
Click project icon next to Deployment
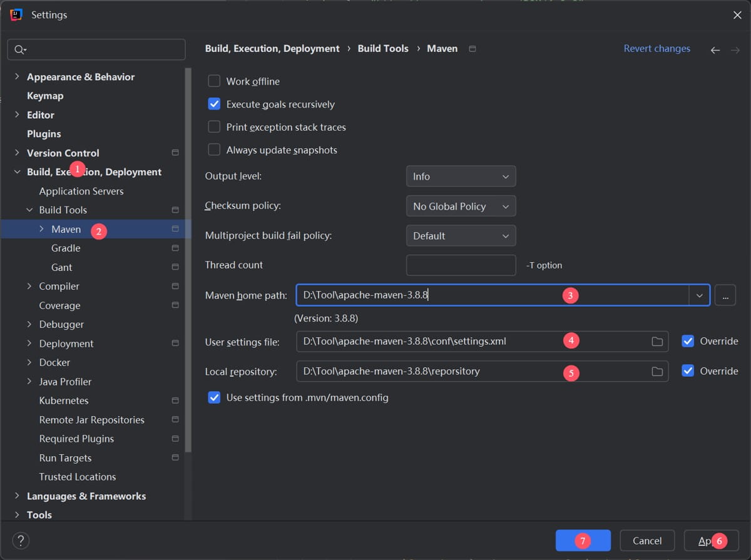pyautogui.click(x=175, y=344)
